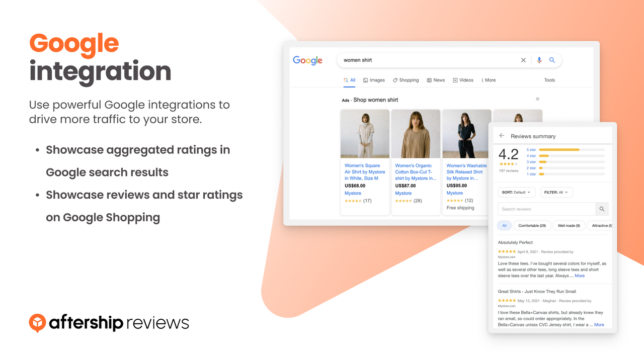Activate the All reviews filter chip
Viewport: 644px width, 362px height.
point(504,225)
